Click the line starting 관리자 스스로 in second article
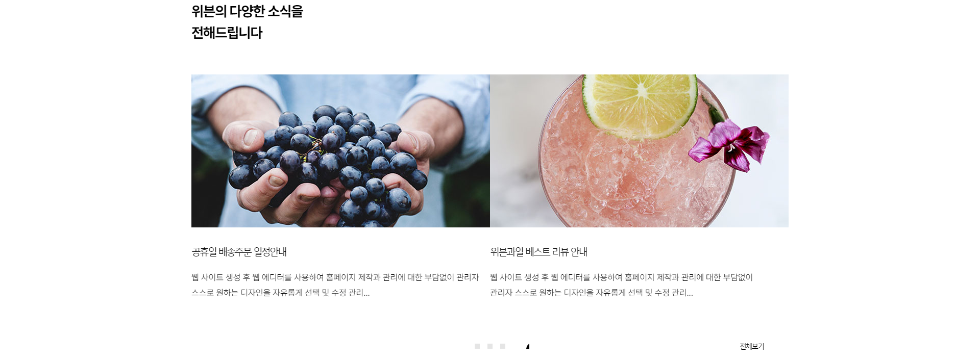Screen dimensions: 980x362 tap(591, 293)
